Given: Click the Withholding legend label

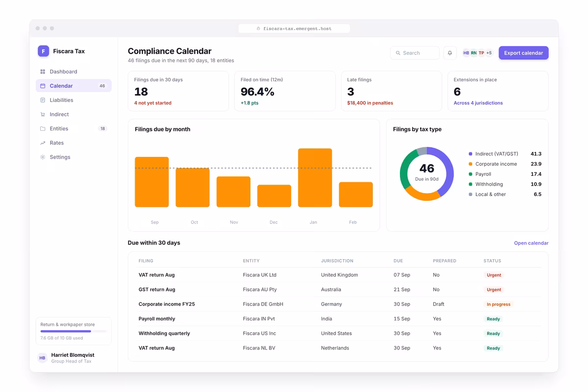Looking at the screenshot, I should (x=489, y=184).
